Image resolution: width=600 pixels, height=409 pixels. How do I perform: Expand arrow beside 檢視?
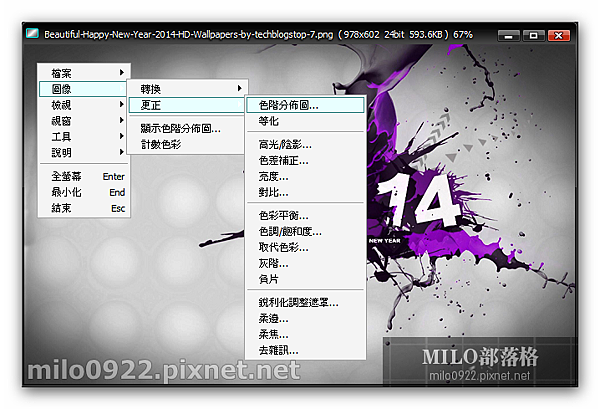click(121, 104)
